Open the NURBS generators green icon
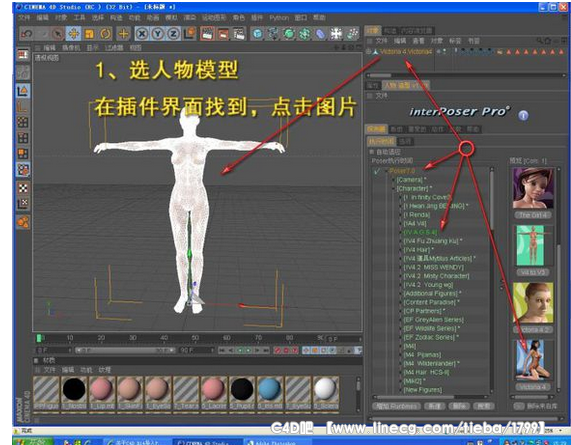Screen dimensions: 571x445 point(289,34)
